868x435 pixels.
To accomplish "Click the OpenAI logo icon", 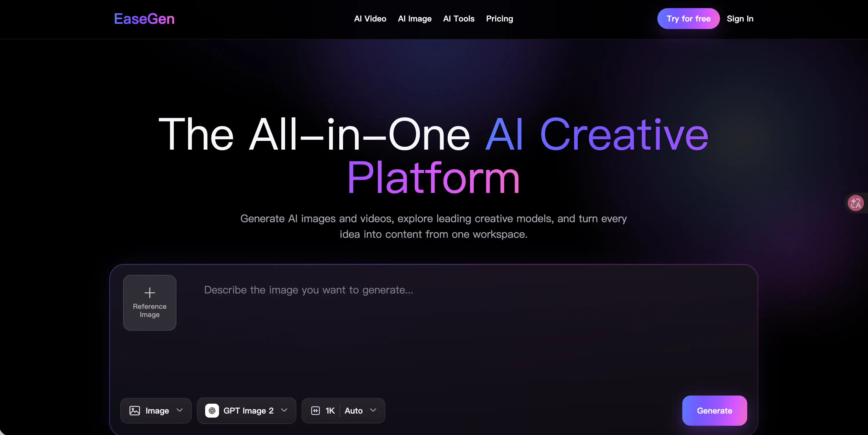I will click(212, 410).
